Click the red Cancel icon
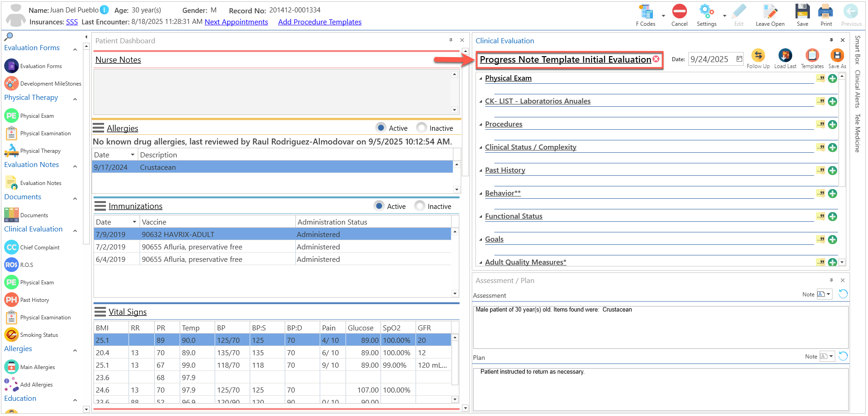868x416 pixels. point(679,12)
